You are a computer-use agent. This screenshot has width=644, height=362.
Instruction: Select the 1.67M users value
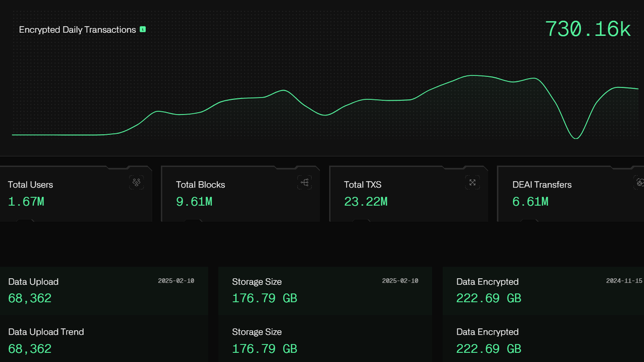click(26, 202)
